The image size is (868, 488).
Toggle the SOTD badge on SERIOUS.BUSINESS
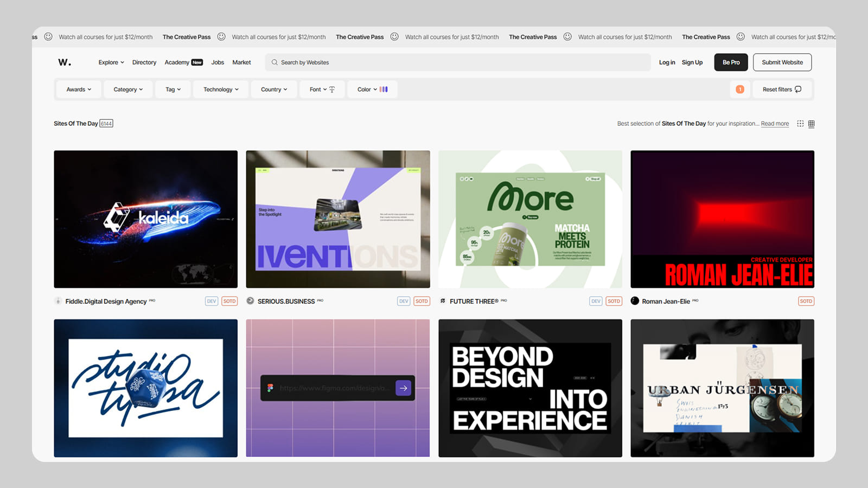point(422,301)
